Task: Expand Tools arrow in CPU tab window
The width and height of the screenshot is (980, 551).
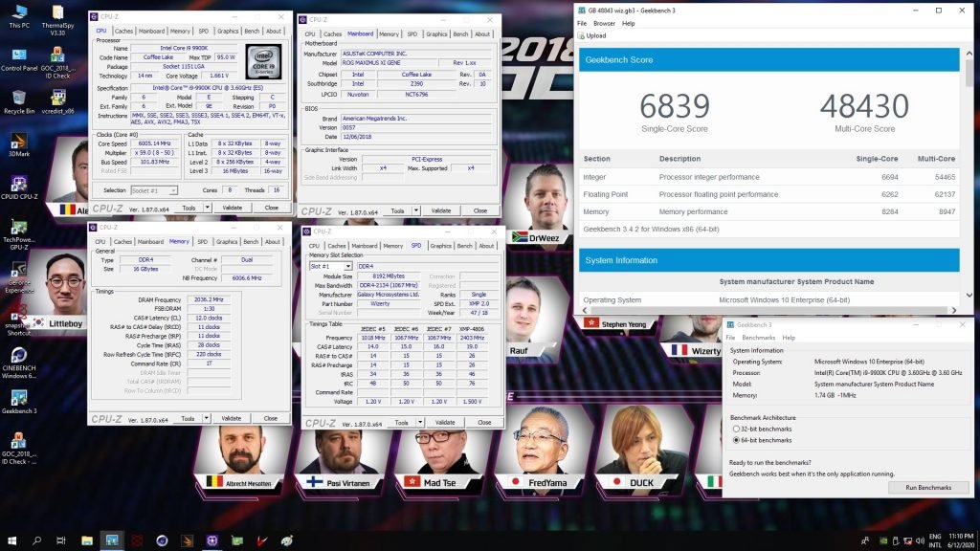Action: (208, 208)
